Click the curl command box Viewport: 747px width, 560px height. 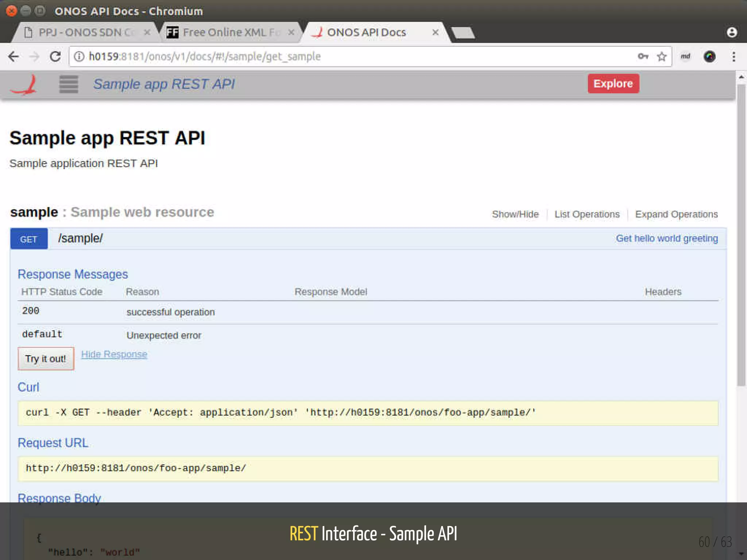[x=368, y=413]
